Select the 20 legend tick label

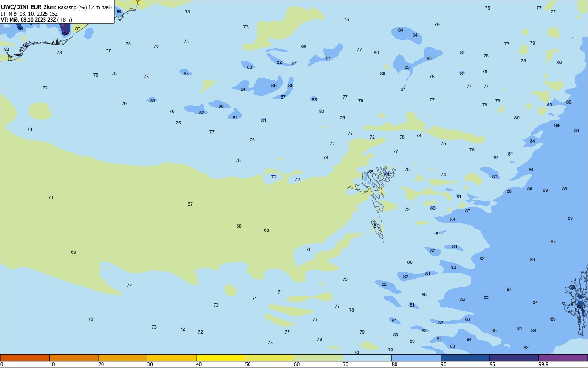101,364
